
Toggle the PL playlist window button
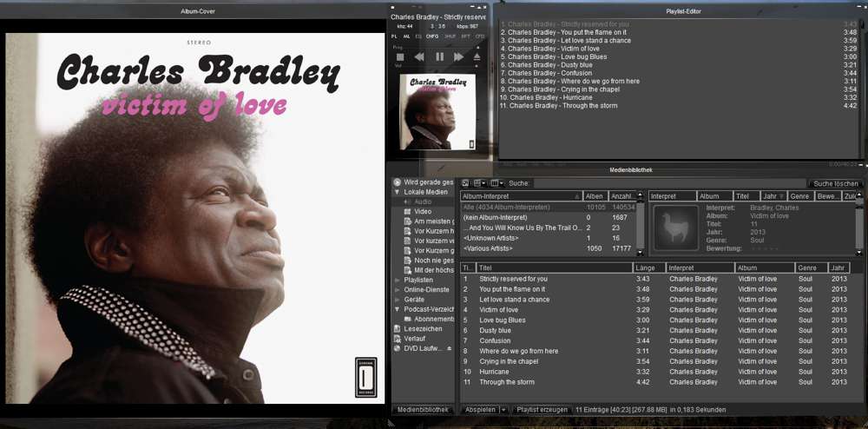[x=394, y=36]
